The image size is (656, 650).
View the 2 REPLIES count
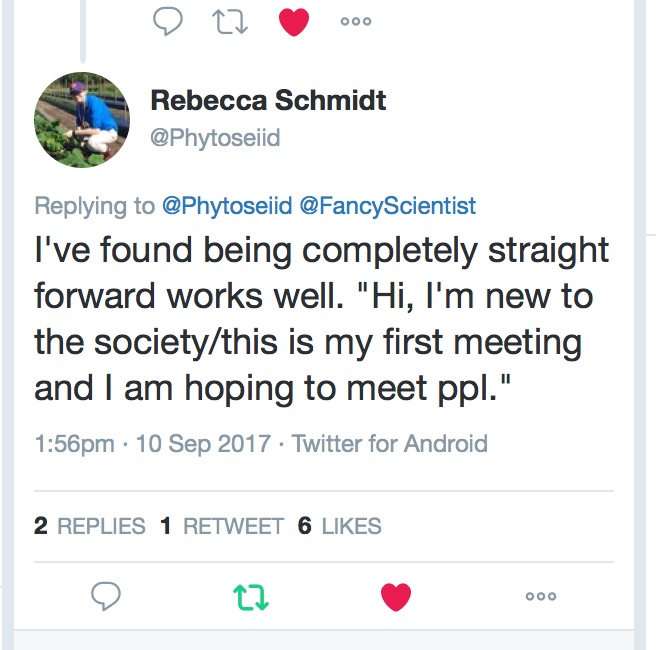click(x=90, y=526)
